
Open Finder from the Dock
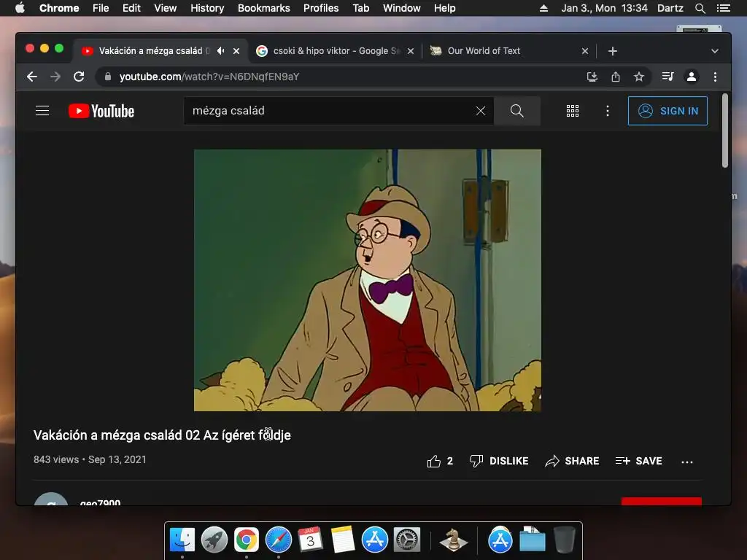[x=182, y=540]
